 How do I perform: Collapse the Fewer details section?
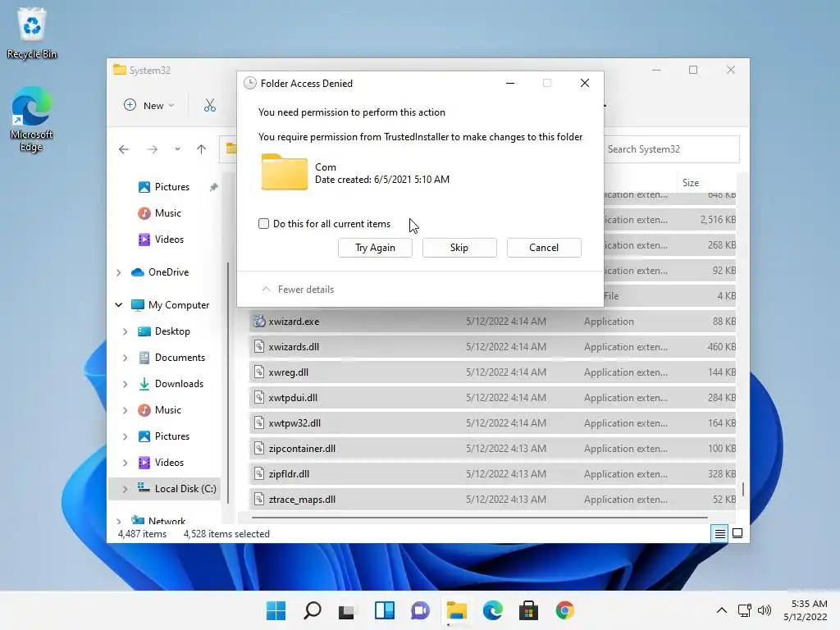pyautogui.click(x=298, y=290)
